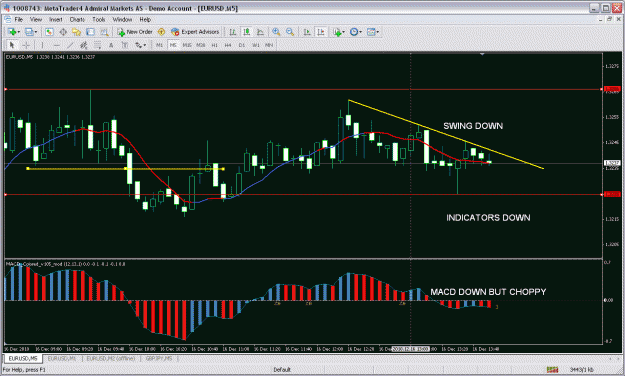Switch to M30 timeframe

[200, 45]
